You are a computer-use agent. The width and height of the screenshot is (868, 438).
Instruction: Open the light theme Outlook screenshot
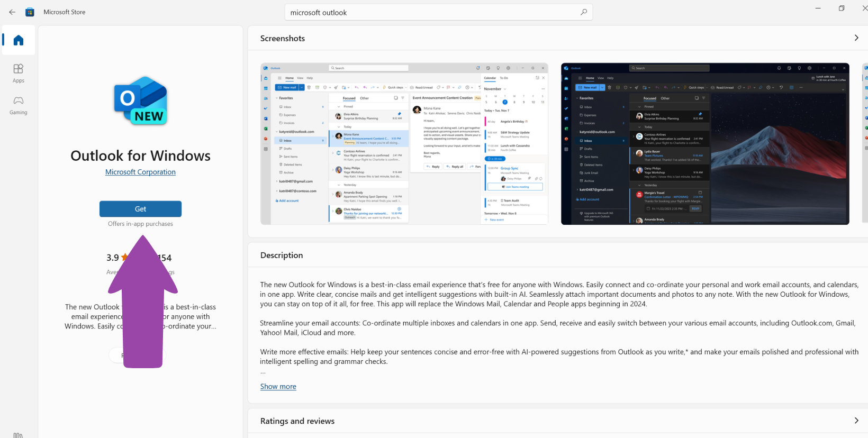pos(404,144)
